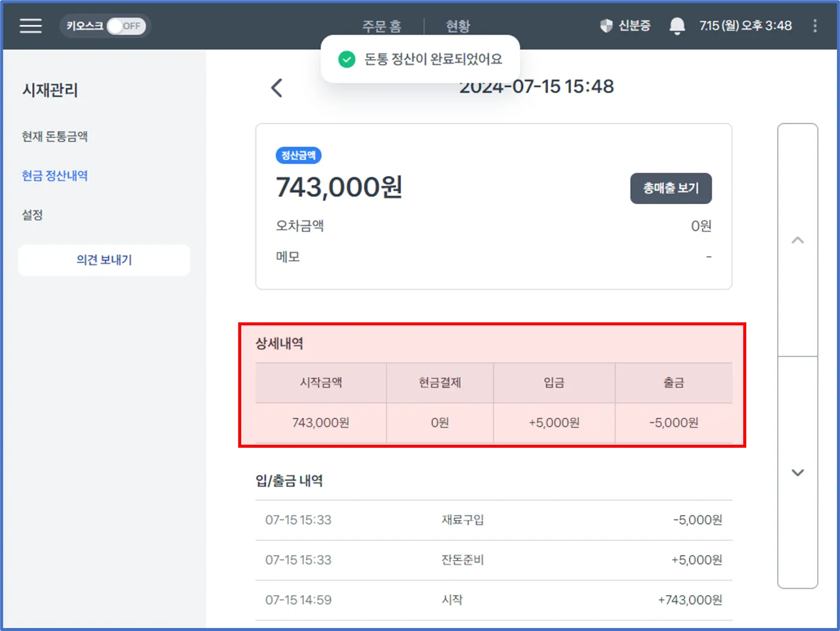Switch to 현황 tab

[x=458, y=26]
